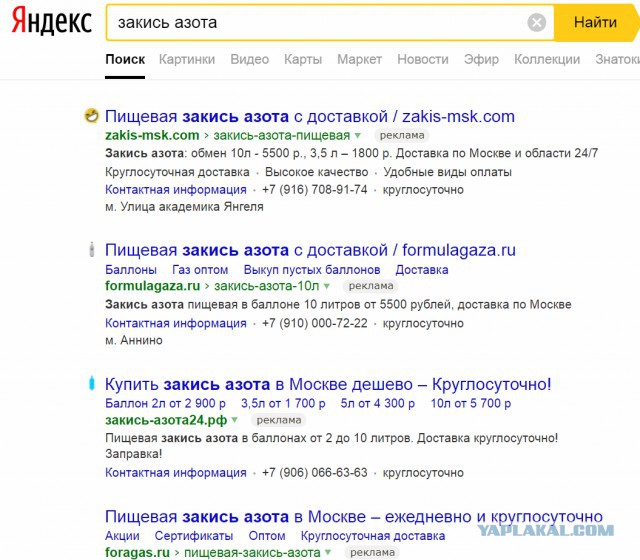Click the blue bottle favicon of закись-азота24.рф result
The width and height of the screenshot is (640, 560).
[92, 383]
